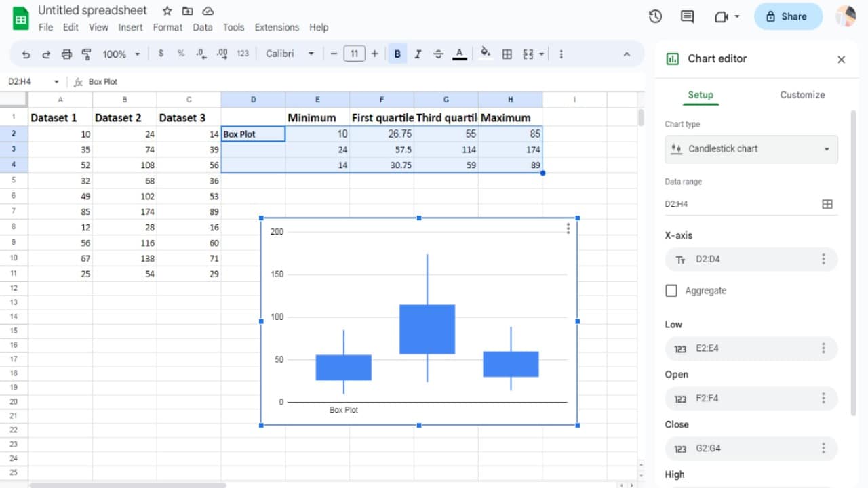868x488 pixels.
Task: Click the Untitled spreadsheet title
Action: point(92,10)
